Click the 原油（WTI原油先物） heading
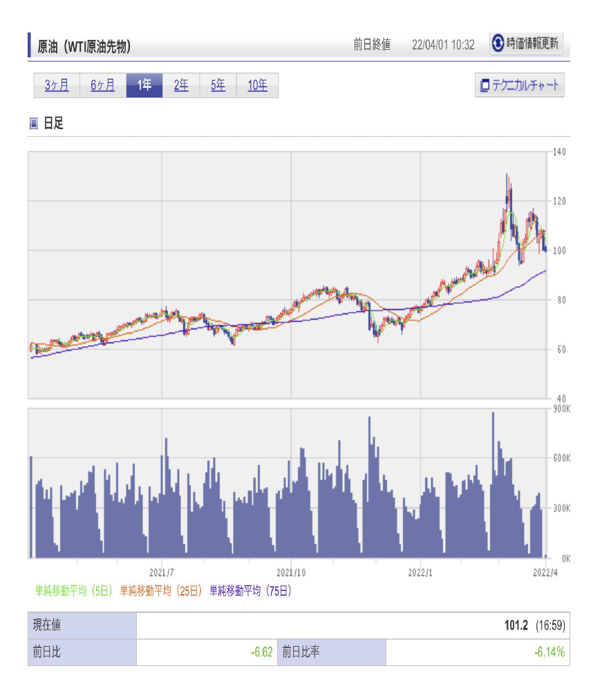 (x=84, y=46)
